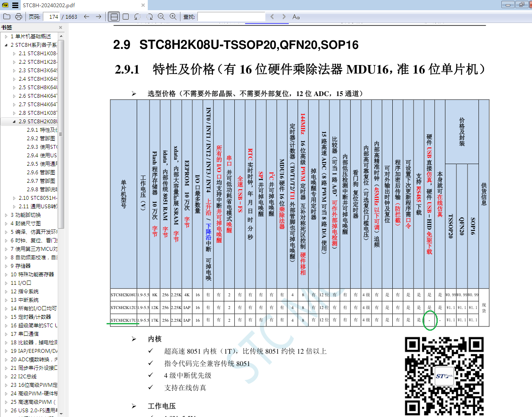This screenshot has height=417, width=532.
Task: Open bookmark 2.2 STC8H1K28
Action: click(38, 62)
